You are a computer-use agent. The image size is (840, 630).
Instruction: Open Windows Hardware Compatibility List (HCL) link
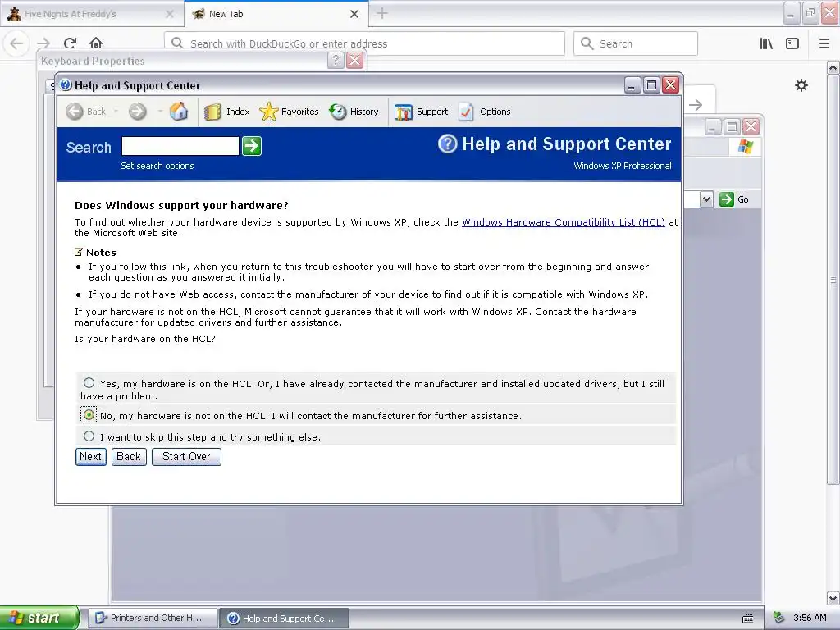pyautogui.click(x=564, y=222)
